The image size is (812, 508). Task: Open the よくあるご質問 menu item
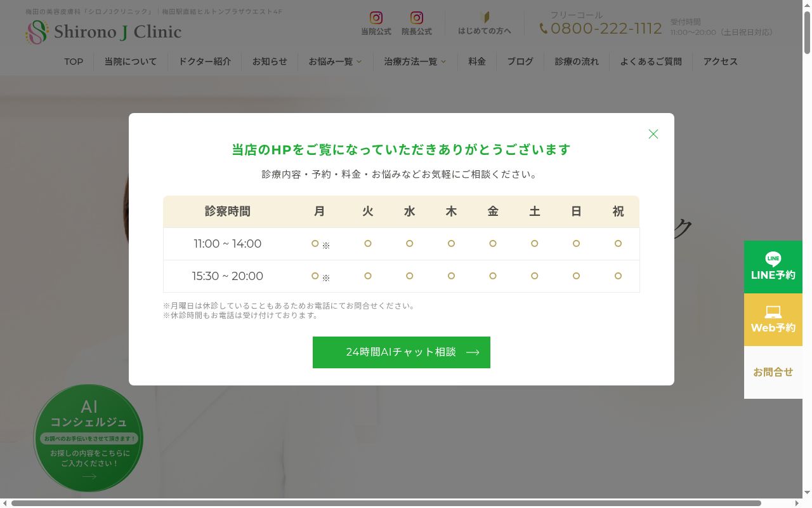(651, 62)
